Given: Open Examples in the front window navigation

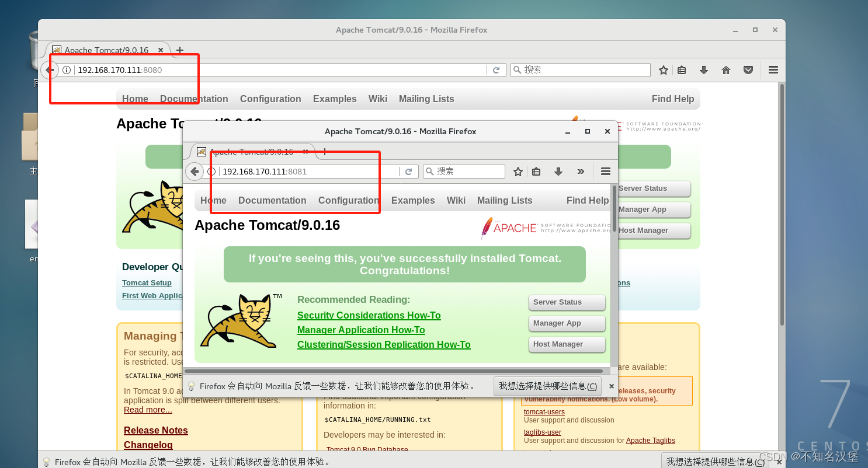Looking at the screenshot, I should pyautogui.click(x=413, y=200).
